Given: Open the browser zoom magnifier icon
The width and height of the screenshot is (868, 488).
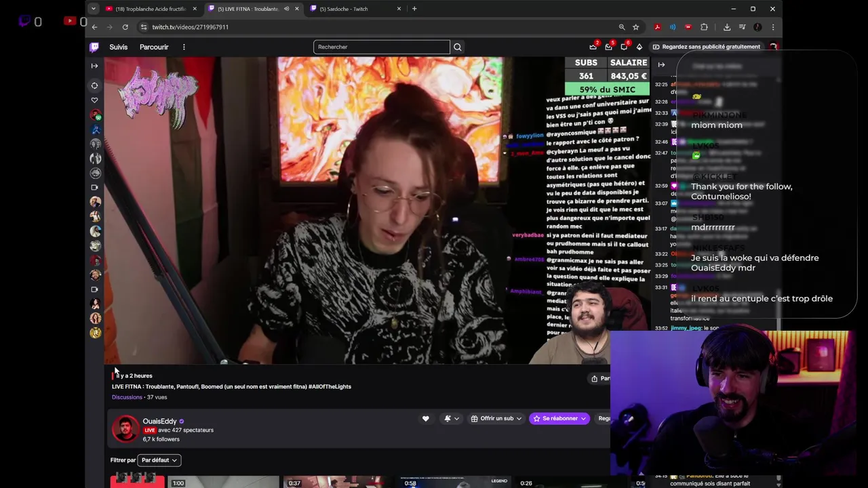Looking at the screenshot, I should [621, 27].
